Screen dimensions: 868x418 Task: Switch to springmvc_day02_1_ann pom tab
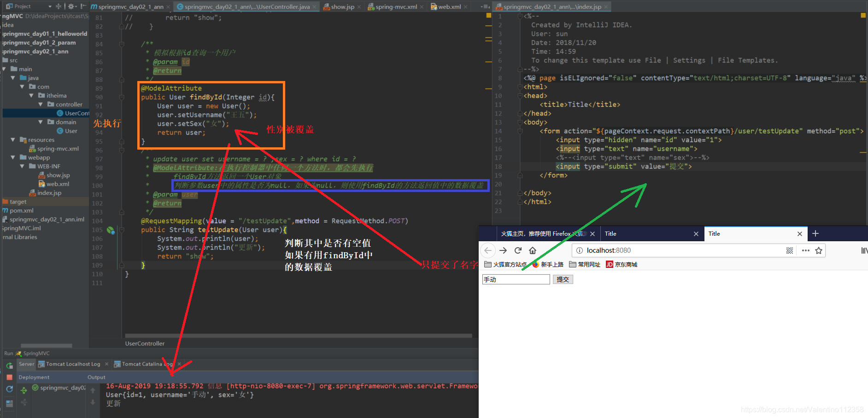point(130,6)
